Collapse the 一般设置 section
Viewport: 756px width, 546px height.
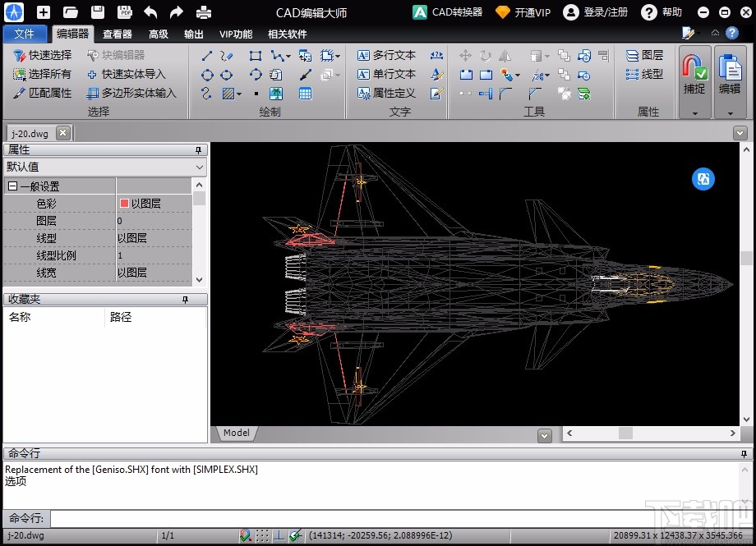click(x=13, y=186)
